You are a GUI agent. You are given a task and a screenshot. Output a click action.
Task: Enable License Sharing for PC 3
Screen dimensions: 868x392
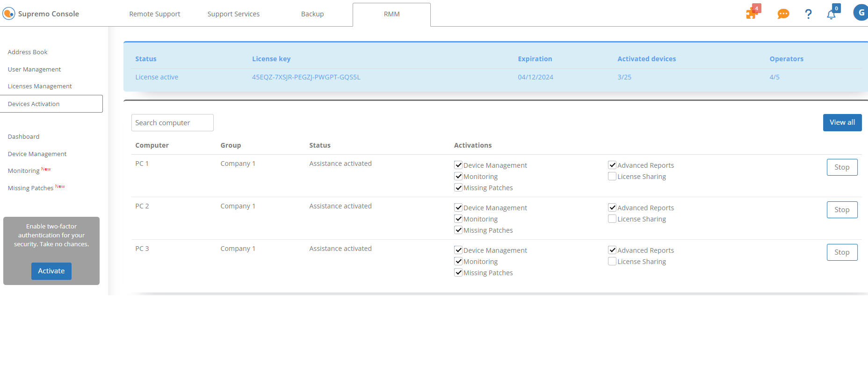click(x=612, y=261)
